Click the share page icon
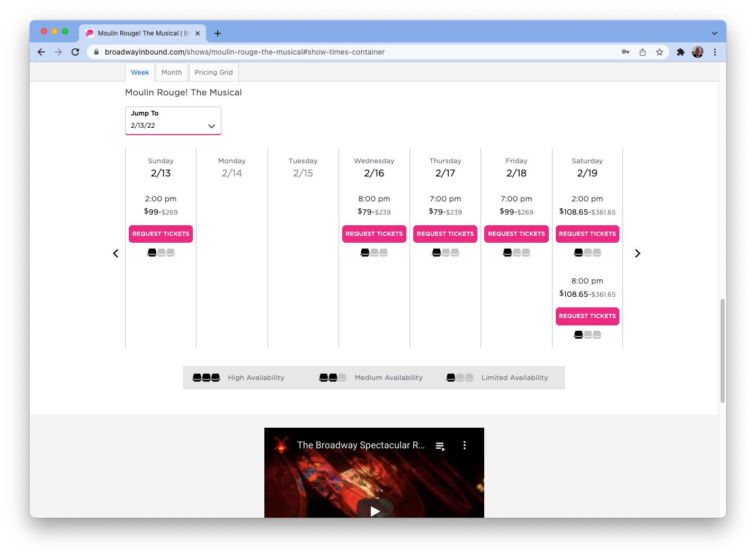Viewport: 756px width, 557px height. point(643,52)
